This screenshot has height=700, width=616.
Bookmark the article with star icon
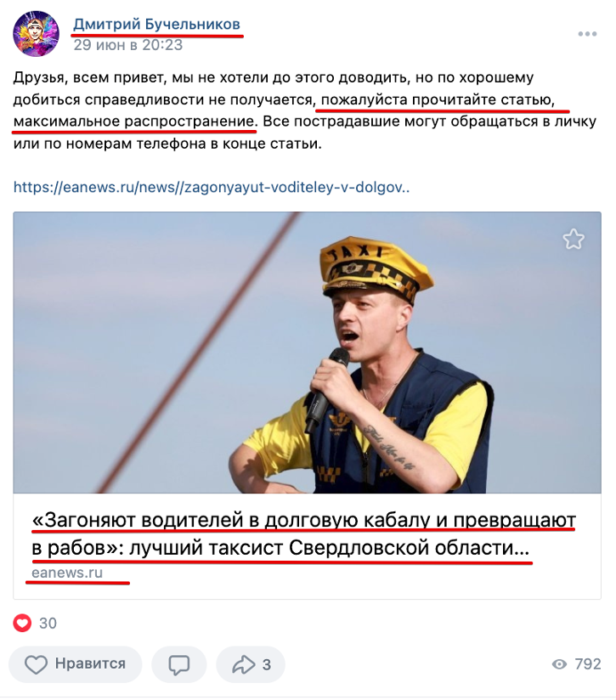pos(574,240)
